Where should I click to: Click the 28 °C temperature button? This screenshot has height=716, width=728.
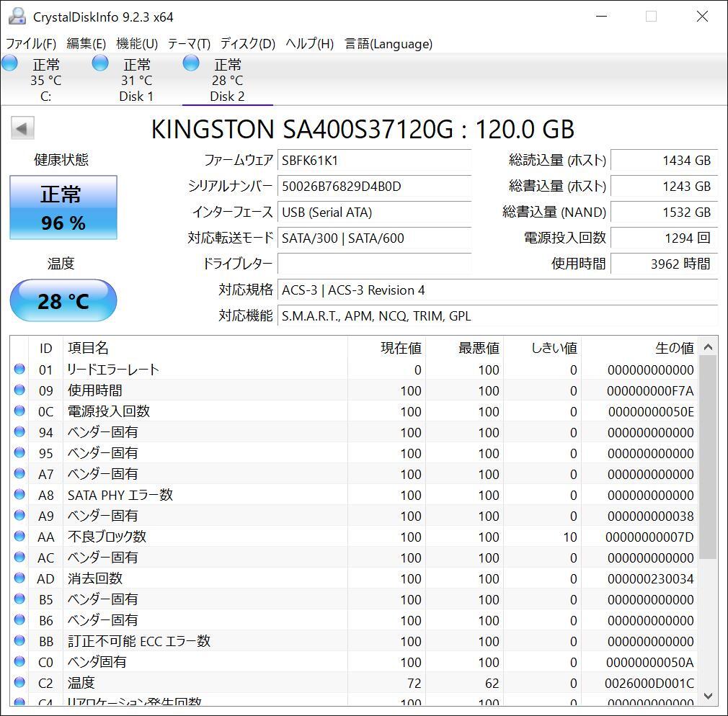click(63, 300)
